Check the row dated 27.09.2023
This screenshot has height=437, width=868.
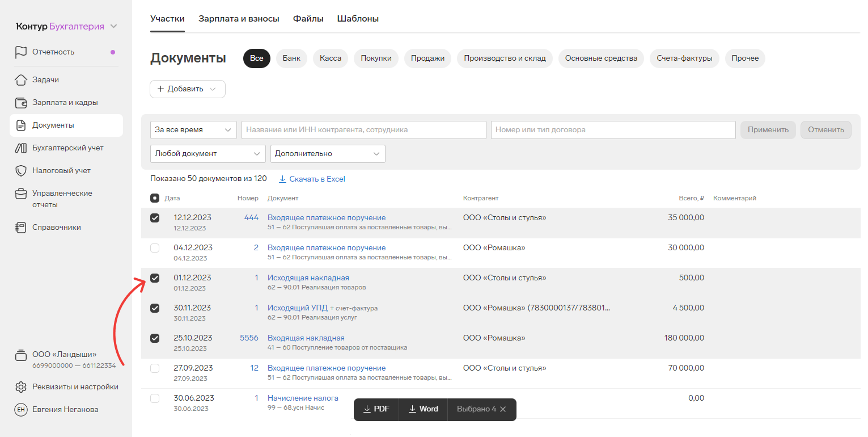[155, 368]
